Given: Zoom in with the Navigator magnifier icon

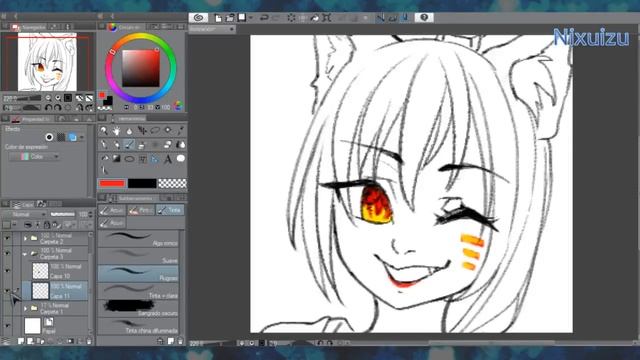Looking at the screenshot, I should click(x=58, y=98).
